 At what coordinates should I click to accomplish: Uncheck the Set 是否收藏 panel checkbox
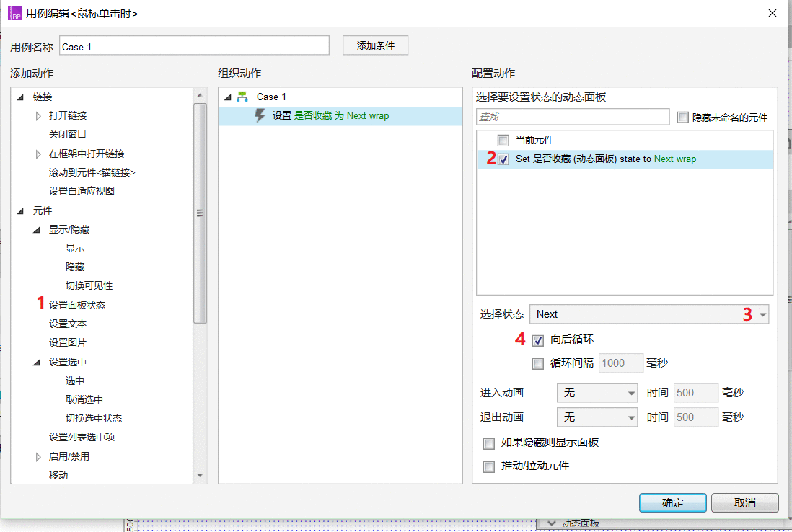tap(503, 159)
